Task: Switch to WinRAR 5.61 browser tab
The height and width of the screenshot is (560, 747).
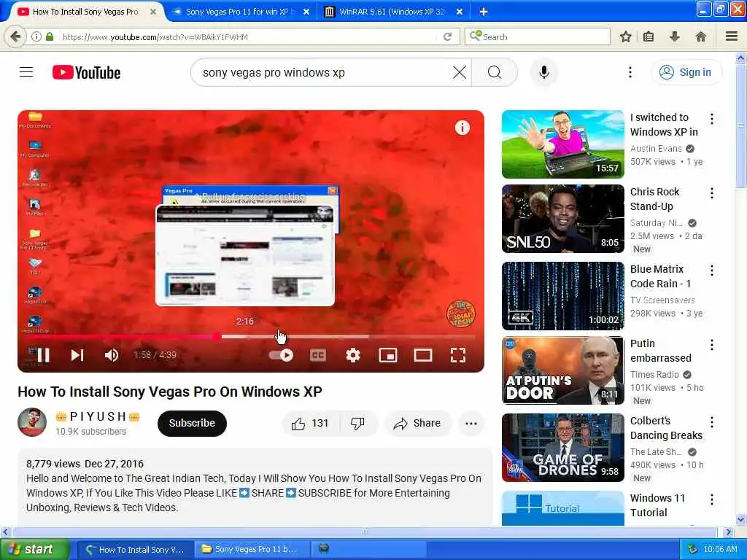Action: click(x=393, y=12)
